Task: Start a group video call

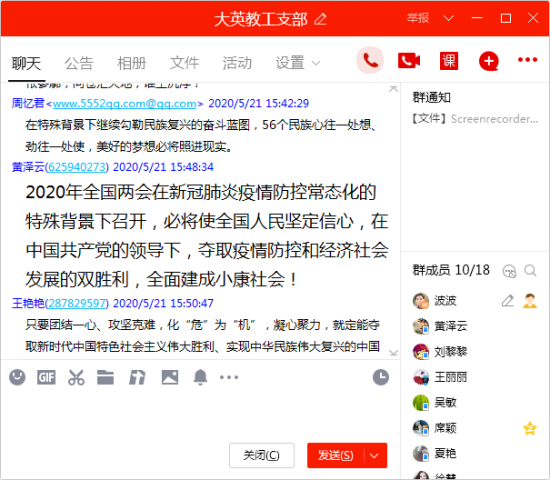Action: 409,61
